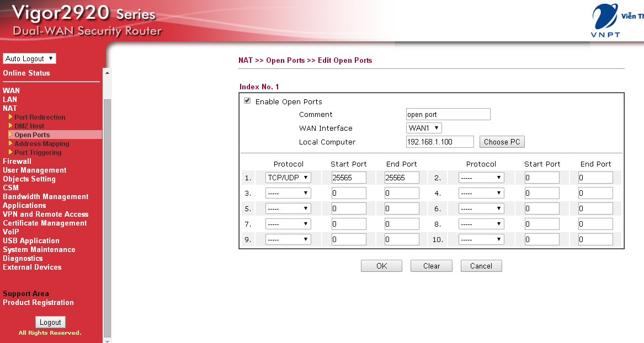The height and width of the screenshot is (343, 644).
Task: Click the Cancel button
Action: 481,266
